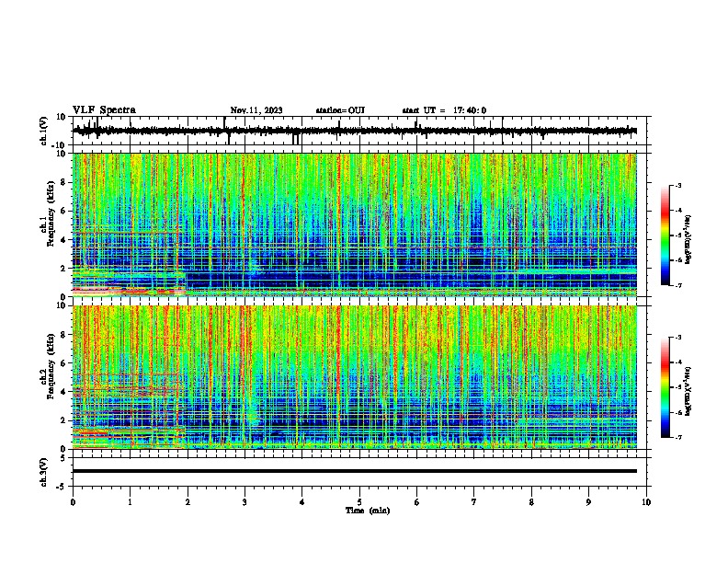Click time-axis tick label "2" at bottom
Screen dimensions: 728x563
pos(188,502)
